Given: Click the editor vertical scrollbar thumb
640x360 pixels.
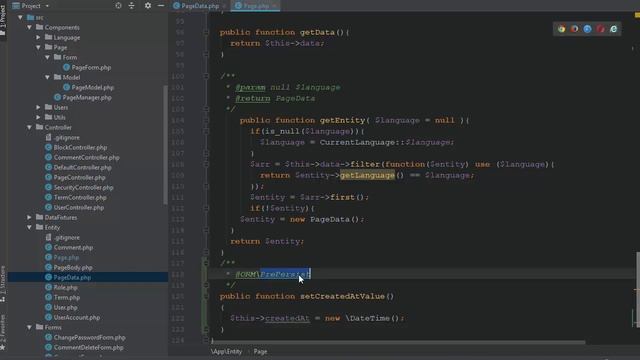Looking at the screenshot, I should tap(638, 290).
